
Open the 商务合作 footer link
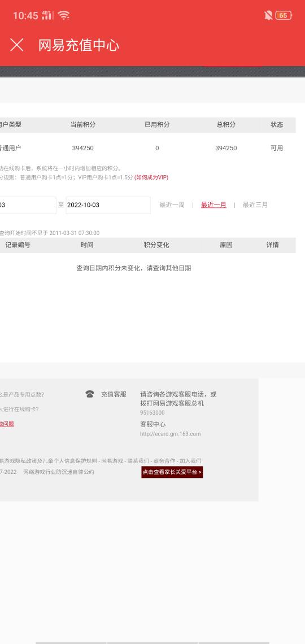pyautogui.click(x=164, y=461)
